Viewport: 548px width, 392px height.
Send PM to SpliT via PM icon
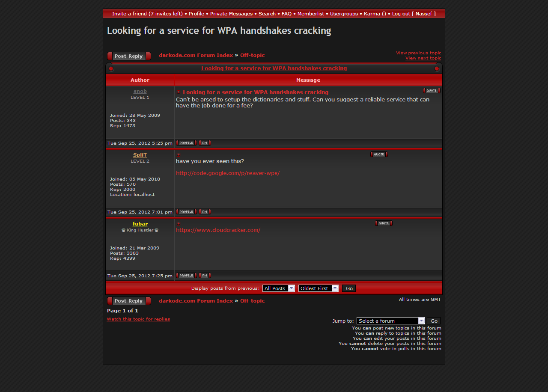pyautogui.click(x=205, y=212)
